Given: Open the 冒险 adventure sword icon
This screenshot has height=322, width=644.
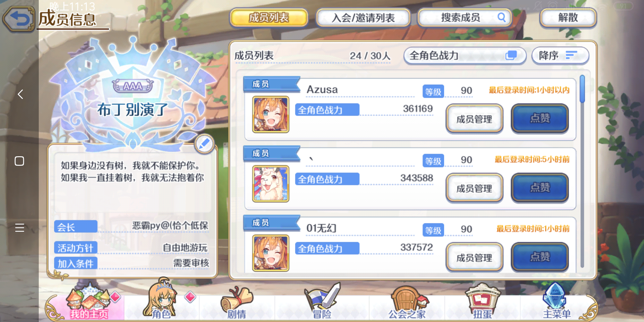Looking at the screenshot, I should (x=322, y=301).
